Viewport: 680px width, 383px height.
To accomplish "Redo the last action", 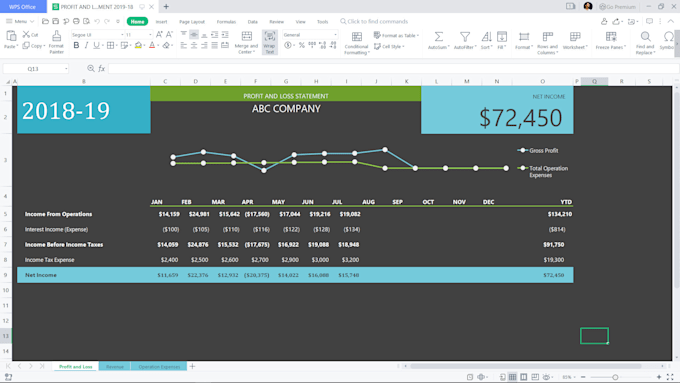I will coord(107,21).
